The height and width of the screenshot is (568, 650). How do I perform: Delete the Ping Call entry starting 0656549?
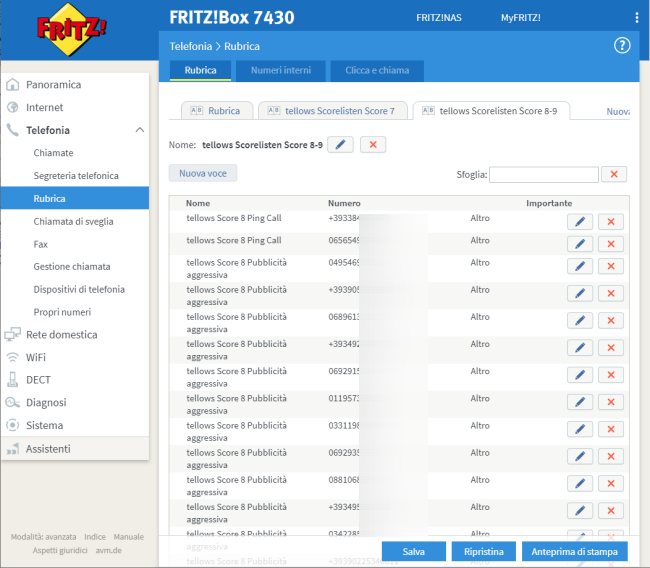tap(611, 244)
